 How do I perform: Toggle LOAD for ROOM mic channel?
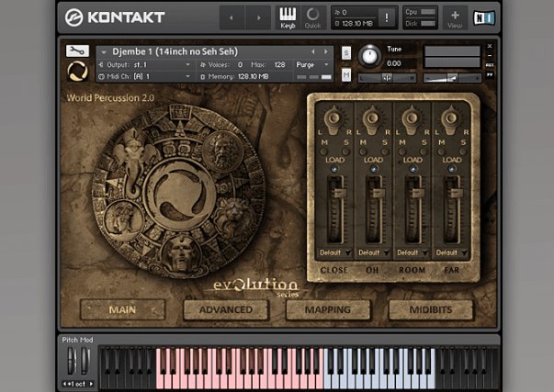click(x=413, y=169)
